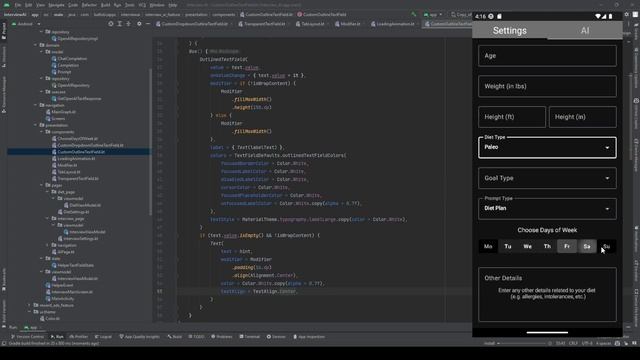Image resolution: width=640 pixels, height=360 pixels.
Task: Open the Goal Type dropdown
Action: point(547,178)
